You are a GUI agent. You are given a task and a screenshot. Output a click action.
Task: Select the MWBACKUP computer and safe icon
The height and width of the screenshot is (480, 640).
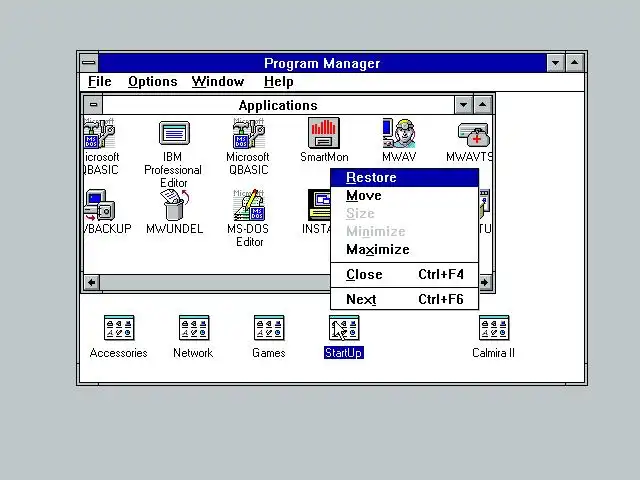pyautogui.click(x=100, y=205)
